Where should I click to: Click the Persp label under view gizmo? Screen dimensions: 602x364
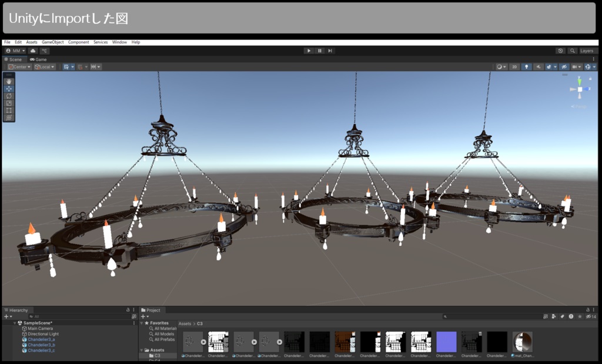(x=579, y=107)
